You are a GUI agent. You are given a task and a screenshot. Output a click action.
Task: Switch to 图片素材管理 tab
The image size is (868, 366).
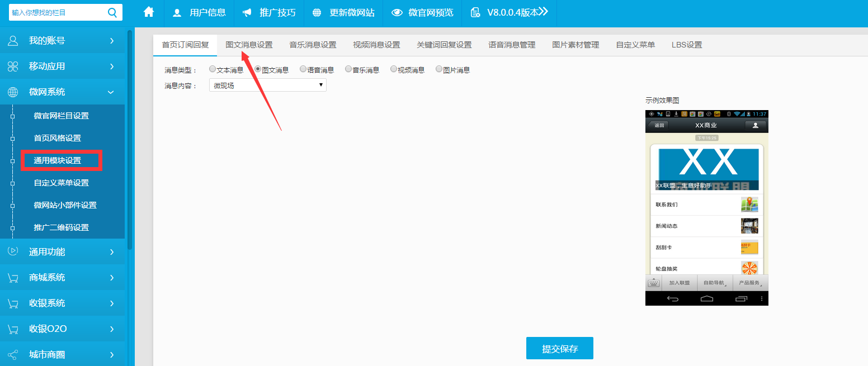[575, 45]
